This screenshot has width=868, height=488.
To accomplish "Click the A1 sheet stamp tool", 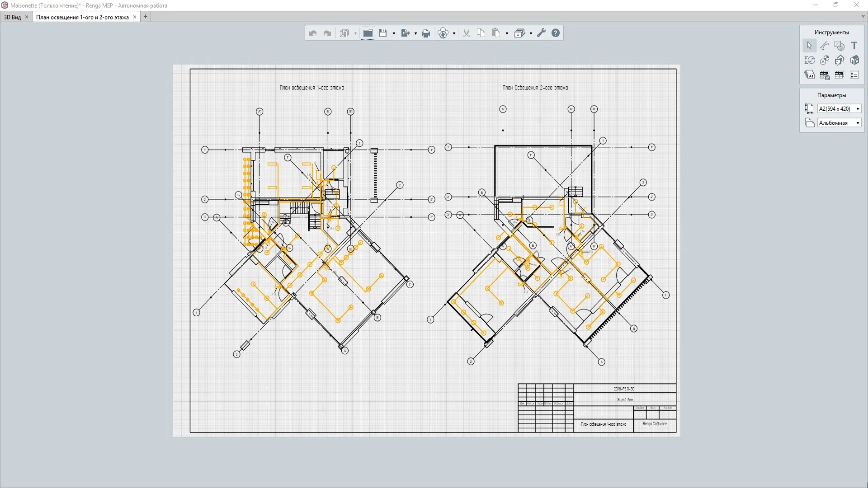I will 809,75.
